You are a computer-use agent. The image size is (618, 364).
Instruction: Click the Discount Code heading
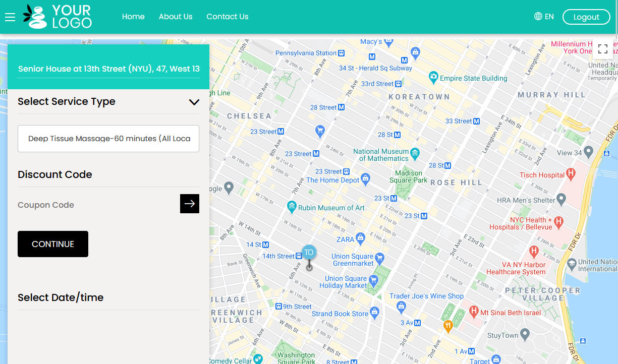pyautogui.click(x=55, y=174)
